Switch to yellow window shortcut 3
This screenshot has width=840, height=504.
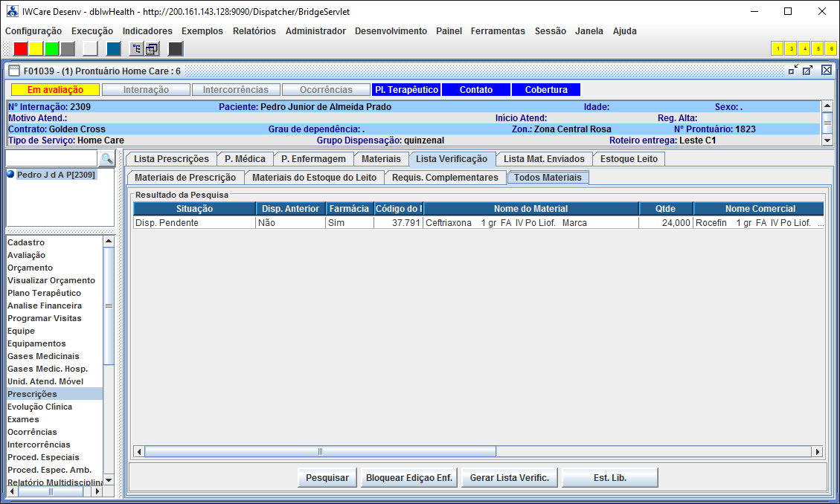coord(791,48)
